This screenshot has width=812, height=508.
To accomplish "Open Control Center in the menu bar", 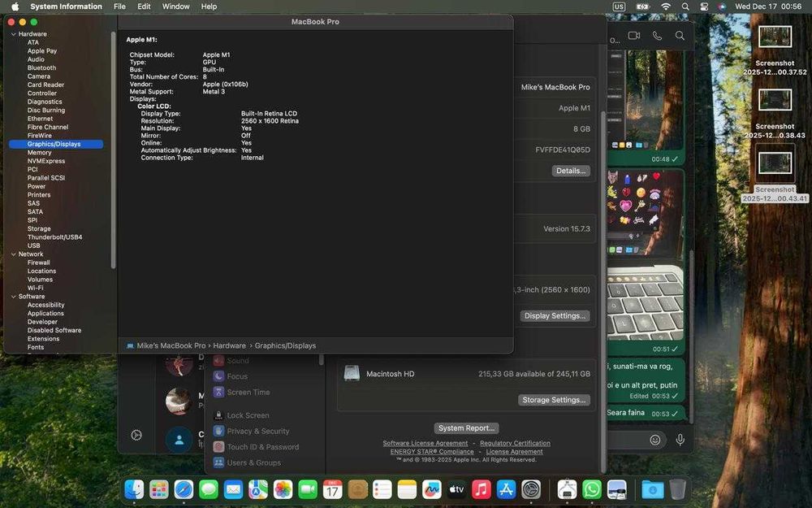I will [x=704, y=7].
